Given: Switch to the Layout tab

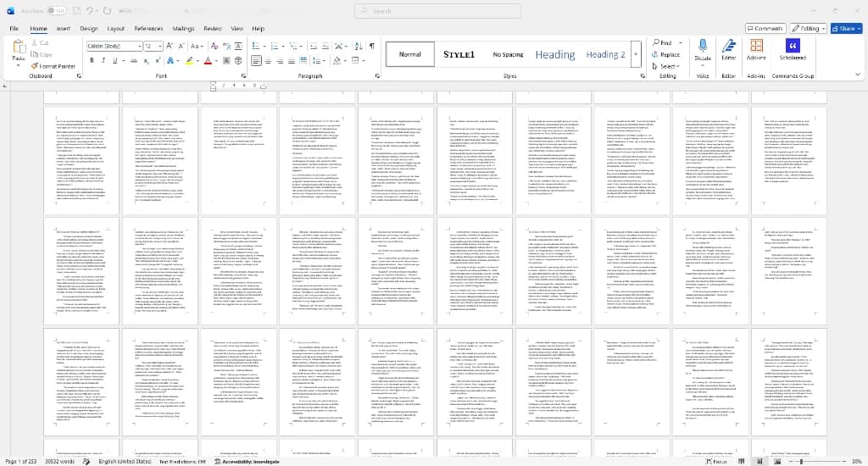Looking at the screenshot, I should [115, 29].
